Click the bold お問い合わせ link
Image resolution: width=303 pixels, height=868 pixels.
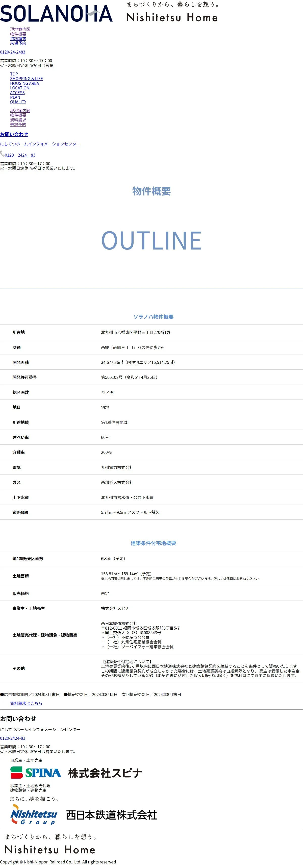pyautogui.click(x=14, y=134)
